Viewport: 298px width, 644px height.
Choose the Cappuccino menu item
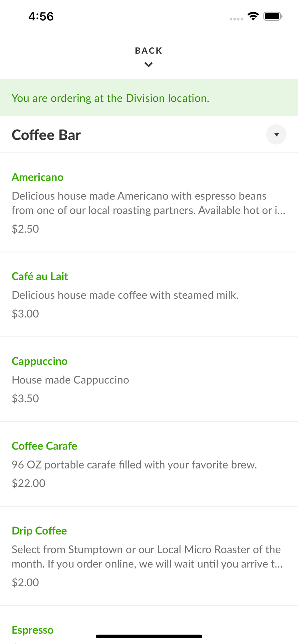tap(40, 361)
